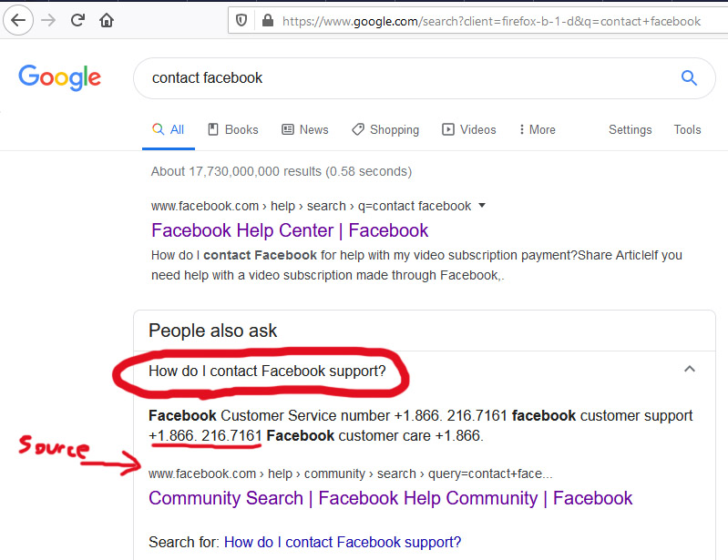Switch to the Books tab
Image resolution: width=728 pixels, height=560 pixels.
pos(233,130)
